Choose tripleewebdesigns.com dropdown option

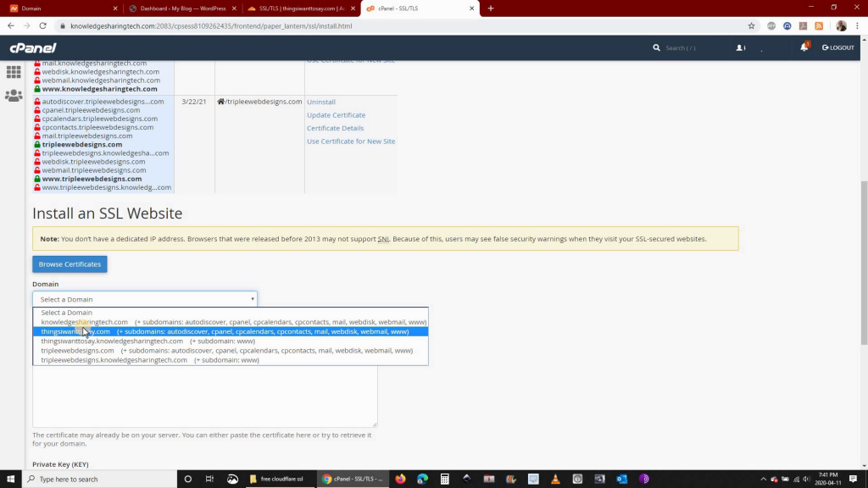point(231,350)
